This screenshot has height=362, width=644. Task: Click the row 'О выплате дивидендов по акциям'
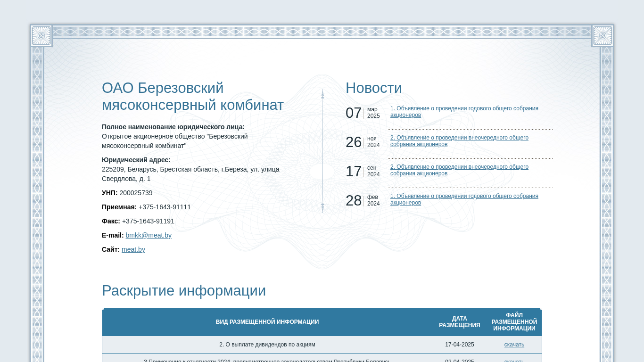[x=267, y=345]
